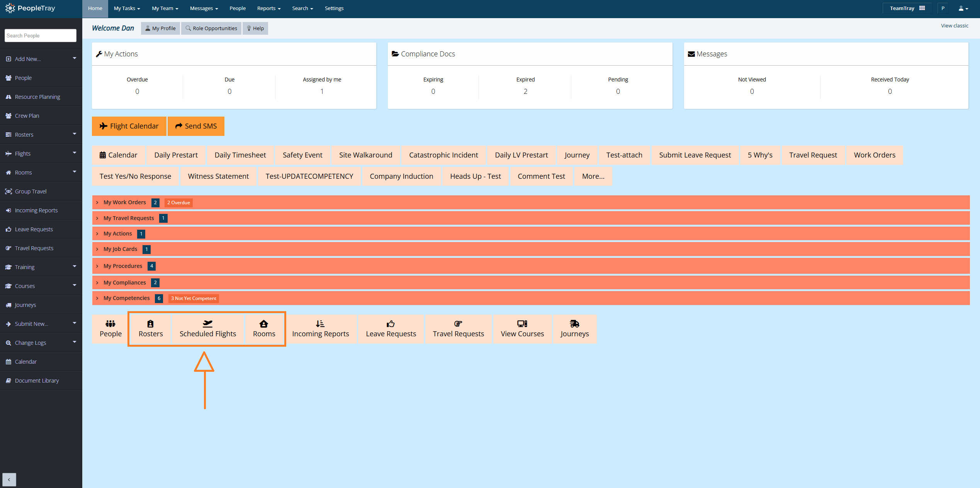Open the user account icon menu

(963, 8)
